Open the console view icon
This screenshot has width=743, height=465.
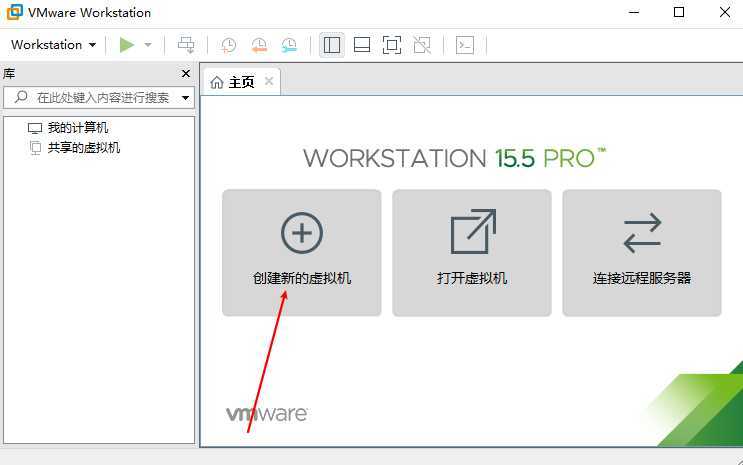pyautogui.click(x=465, y=45)
